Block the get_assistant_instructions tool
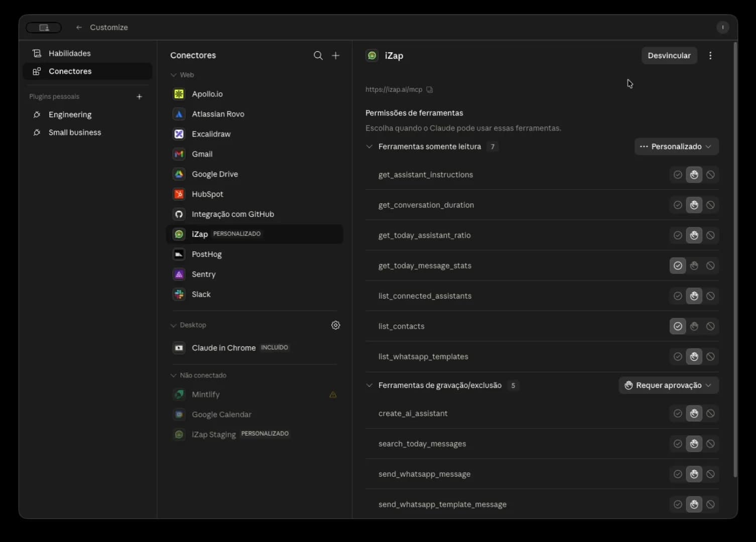Screen dimensions: 756x542 (x=710, y=175)
